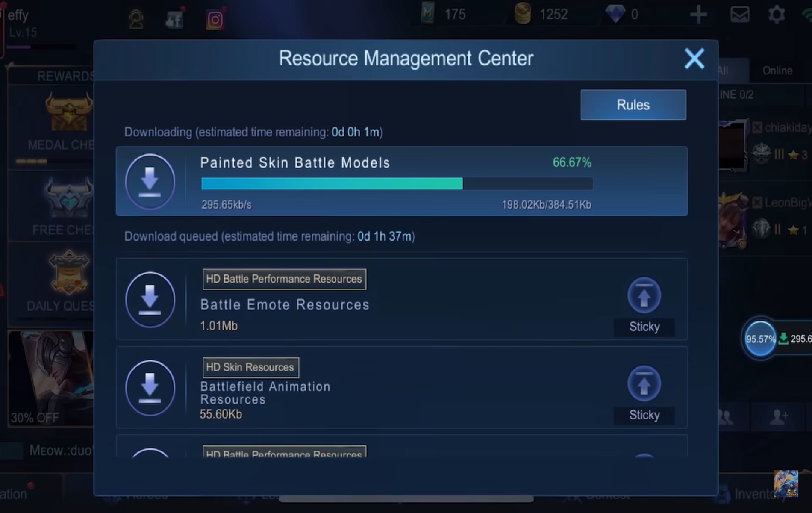Screen dimensions: 812x513
Task: Open the Rules button
Action: click(633, 105)
